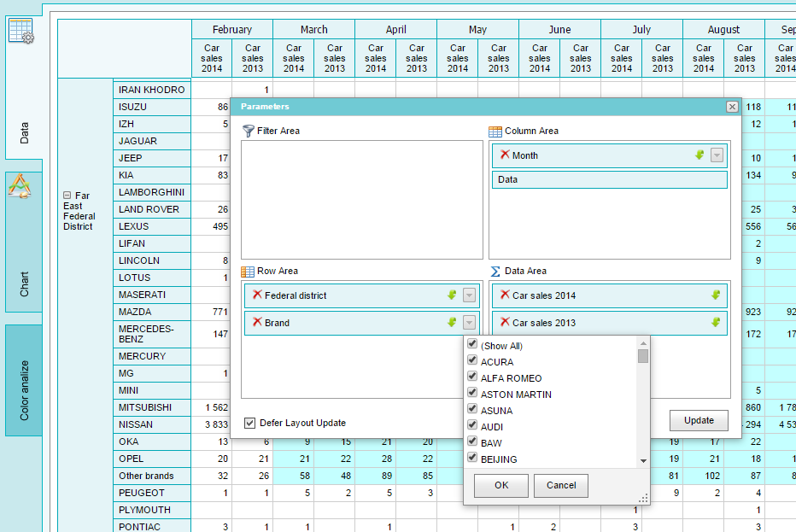This screenshot has width=796, height=532.
Task: Select the MERCEDES-BENZ row header
Action: [152, 334]
